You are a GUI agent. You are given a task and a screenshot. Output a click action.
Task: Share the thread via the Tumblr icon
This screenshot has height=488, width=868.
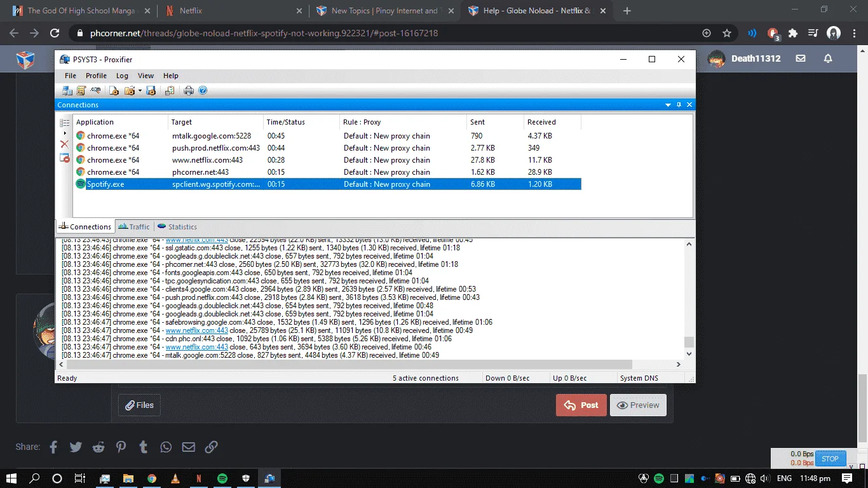(x=144, y=447)
